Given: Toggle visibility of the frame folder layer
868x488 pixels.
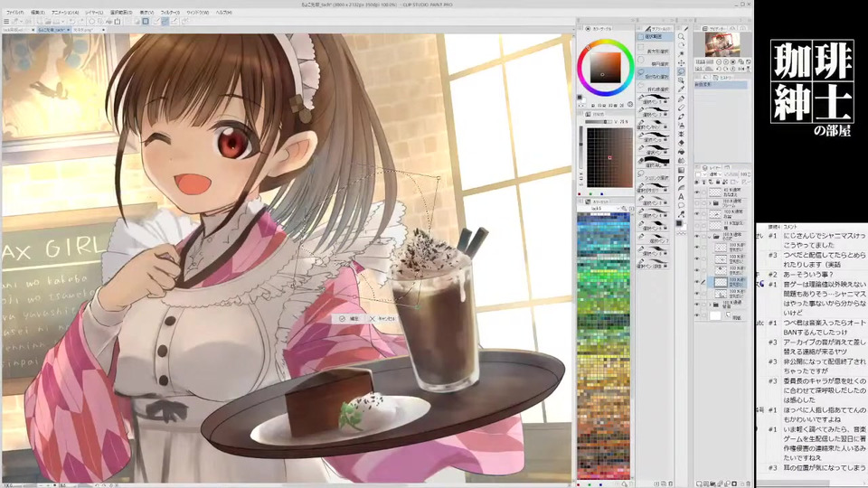Looking at the screenshot, I should pyautogui.click(x=696, y=203).
